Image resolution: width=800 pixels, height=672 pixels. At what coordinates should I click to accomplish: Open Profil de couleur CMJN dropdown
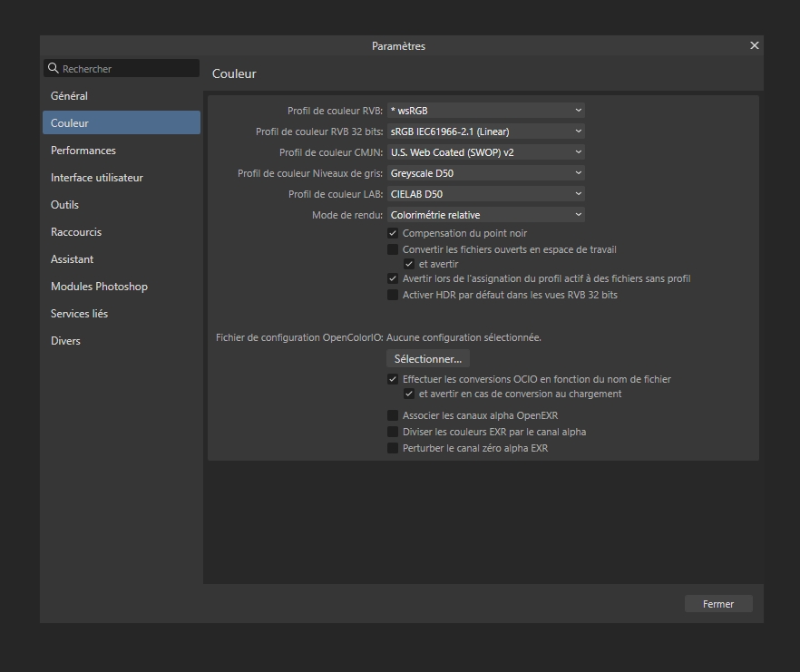(486, 152)
